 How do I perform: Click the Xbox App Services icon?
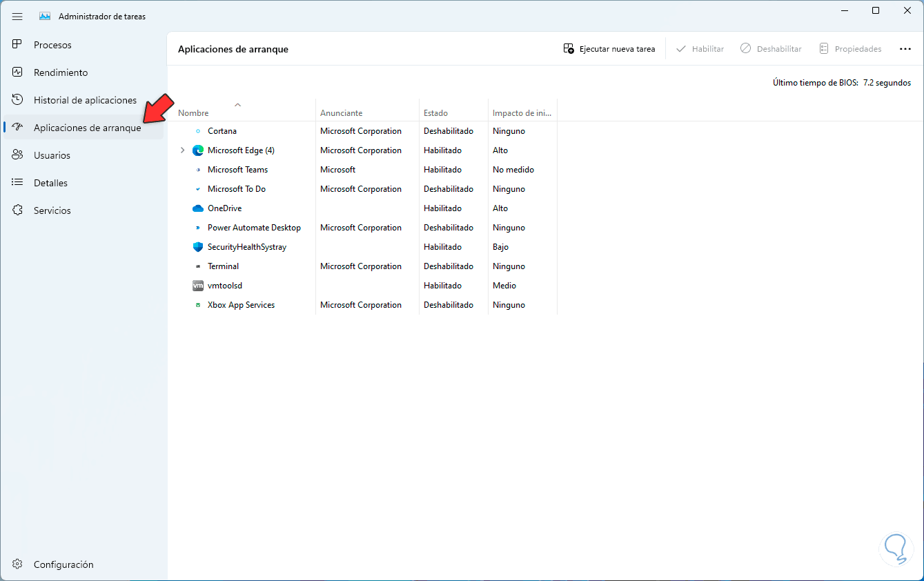tap(199, 305)
